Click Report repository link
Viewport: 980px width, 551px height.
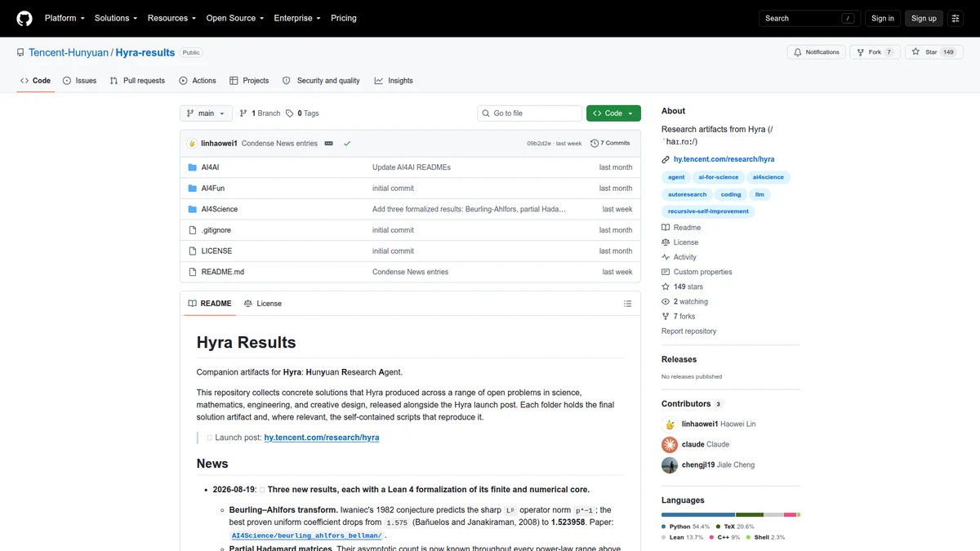click(688, 331)
